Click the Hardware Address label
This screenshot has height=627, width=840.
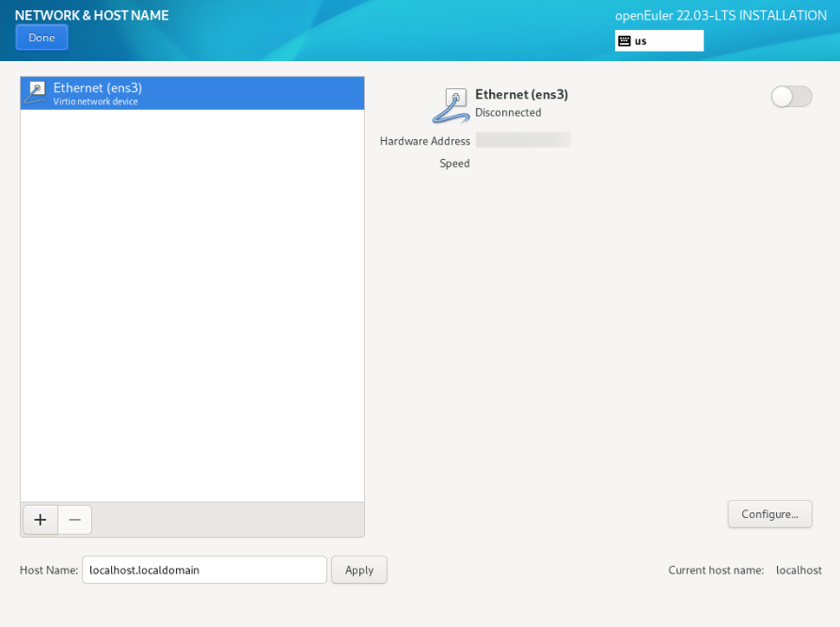point(425,141)
